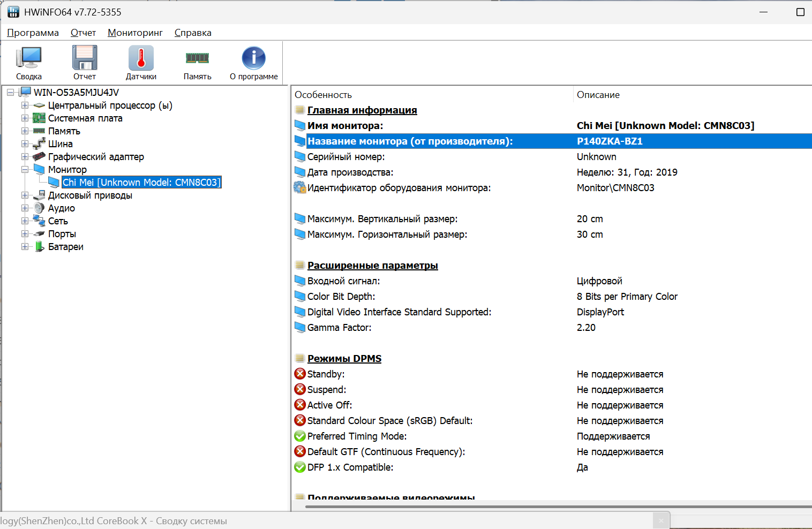This screenshot has height=529, width=812.
Task: Click the red cross icon beside Default GTF
Action: tap(300, 451)
